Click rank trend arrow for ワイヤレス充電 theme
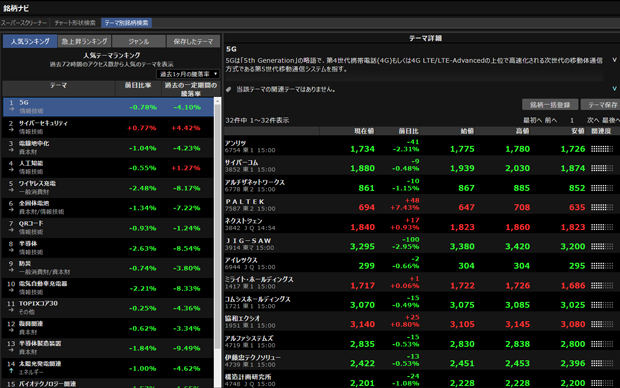The width and height of the screenshot is (620, 388). click(11, 191)
